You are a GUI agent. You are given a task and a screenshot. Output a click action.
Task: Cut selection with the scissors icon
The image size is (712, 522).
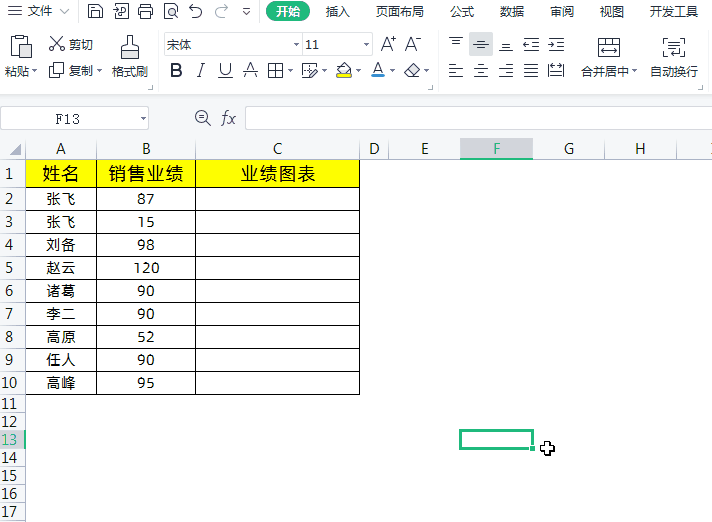click(x=57, y=44)
